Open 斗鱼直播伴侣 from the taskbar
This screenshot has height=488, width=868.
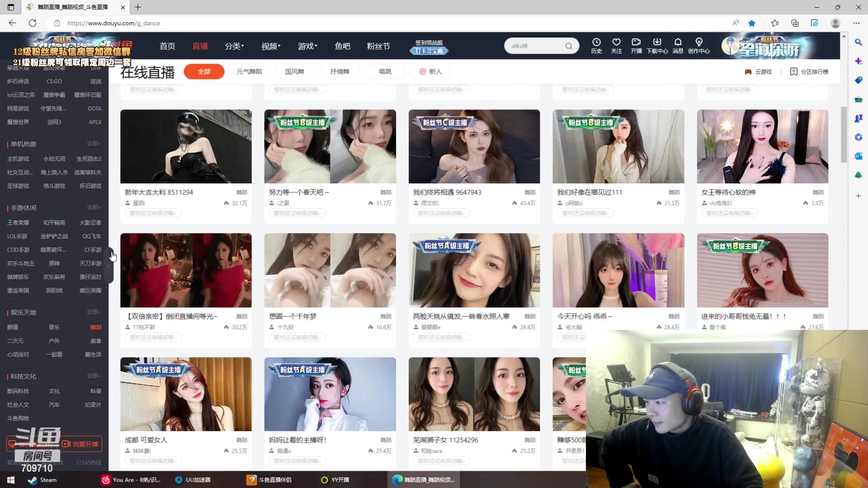pos(269,480)
